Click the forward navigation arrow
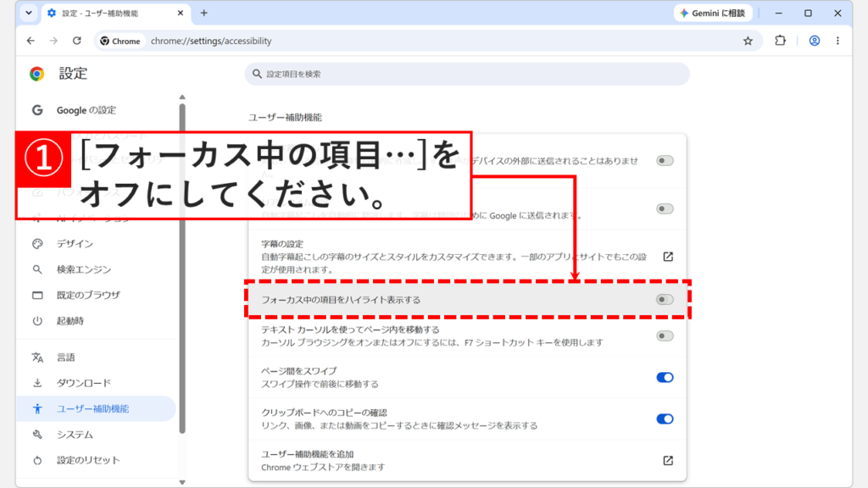868x488 pixels. click(53, 41)
